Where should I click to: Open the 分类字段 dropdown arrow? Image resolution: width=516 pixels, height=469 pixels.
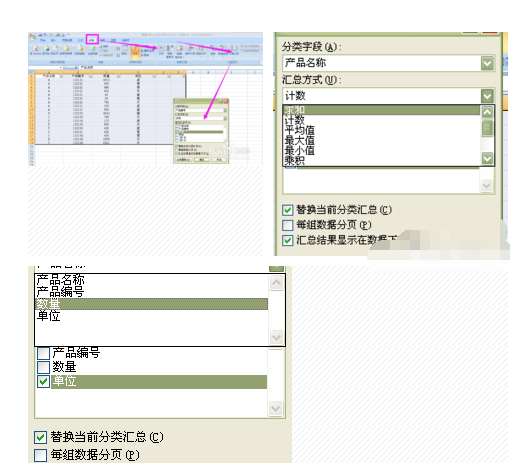(x=487, y=63)
